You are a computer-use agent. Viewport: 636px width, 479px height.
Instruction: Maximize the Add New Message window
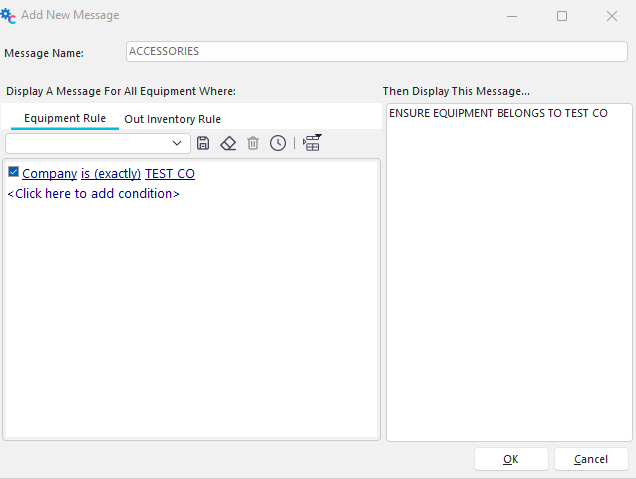[x=562, y=16]
